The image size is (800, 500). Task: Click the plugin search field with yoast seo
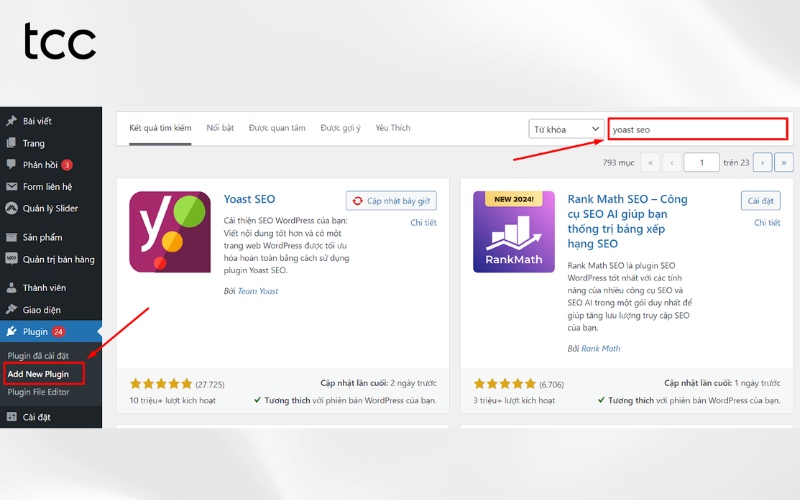point(697,129)
